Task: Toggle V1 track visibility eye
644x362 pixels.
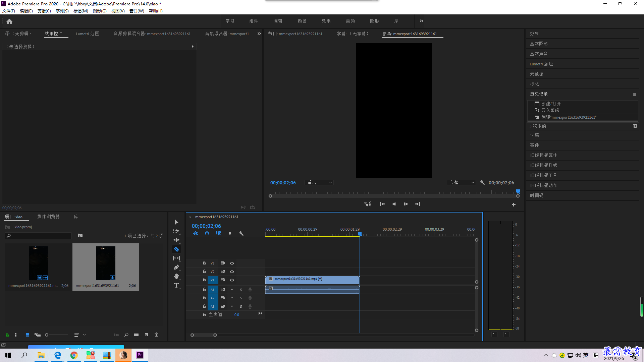Action: [x=232, y=280]
